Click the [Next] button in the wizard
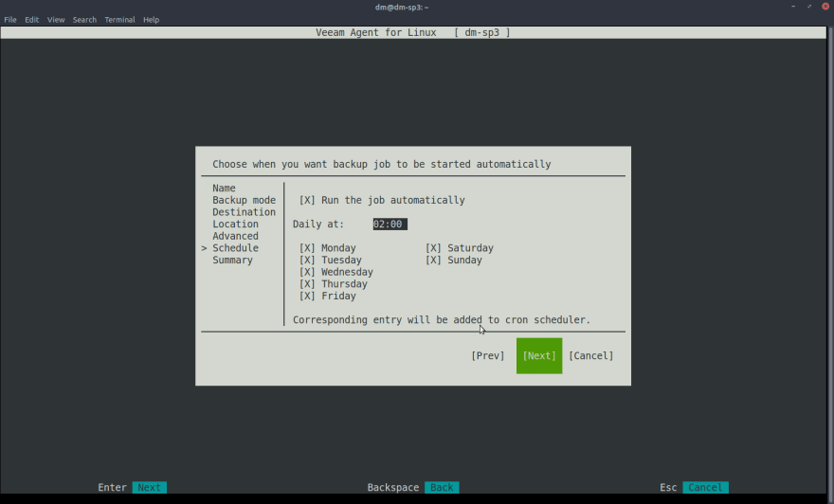This screenshot has height=504, width=834. pos(539,355)
